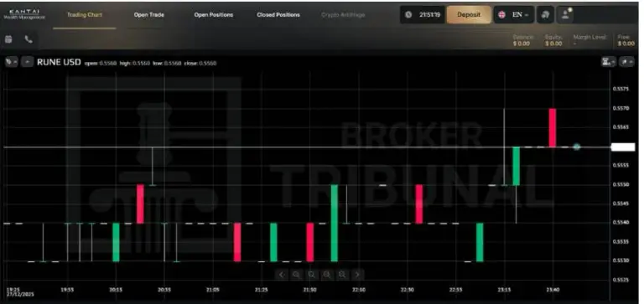View the Closed Positions tab
This screenshot has height=304, width=644.
[x=278, y=15]
